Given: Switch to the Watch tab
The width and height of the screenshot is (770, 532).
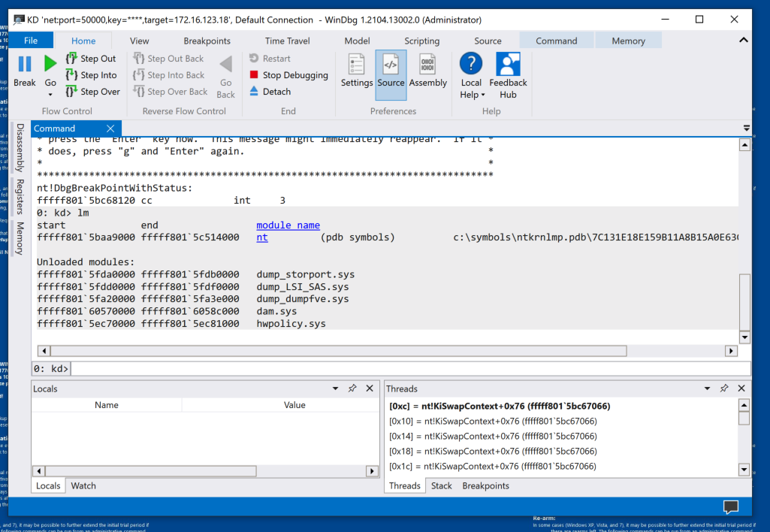Looking at the screenshot, I should pos(83,485).
